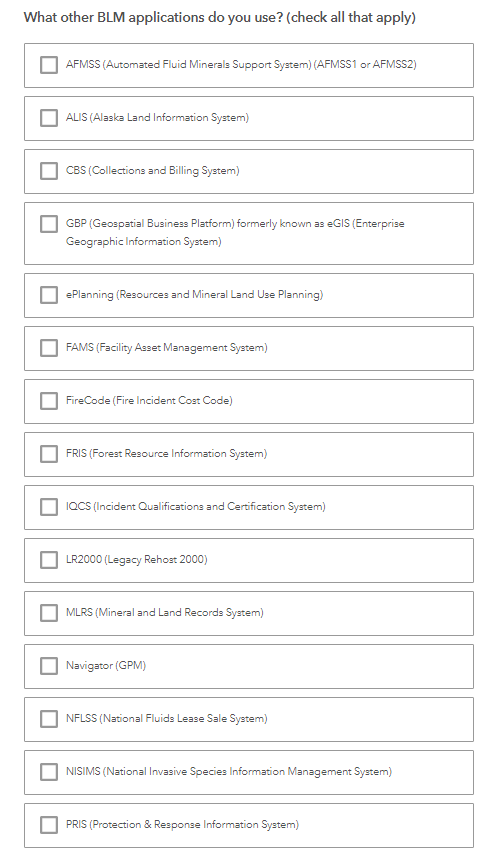Check NFLSS National Fluids Lease Sale System
The width and height of the screenshot is (498, 854).
48,719
